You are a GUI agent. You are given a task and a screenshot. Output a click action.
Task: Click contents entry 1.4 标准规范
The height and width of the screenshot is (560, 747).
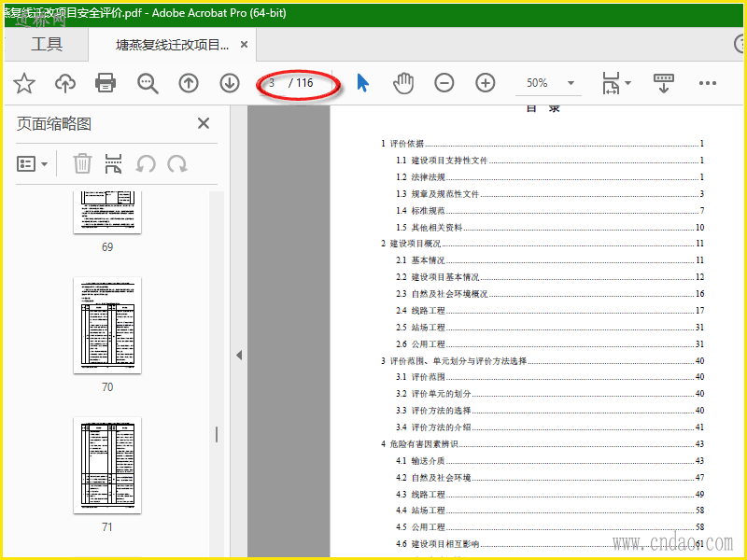point(550,210)
